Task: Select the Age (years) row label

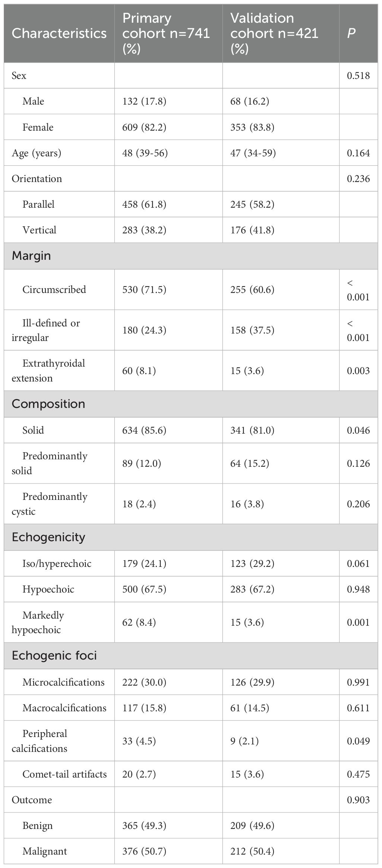Action: [x=37, y=153]
